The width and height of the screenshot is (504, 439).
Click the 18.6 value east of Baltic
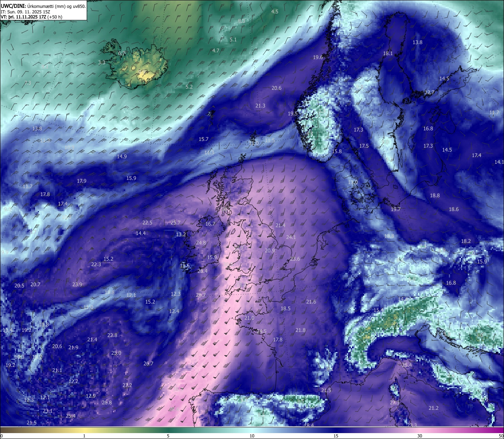454,209
